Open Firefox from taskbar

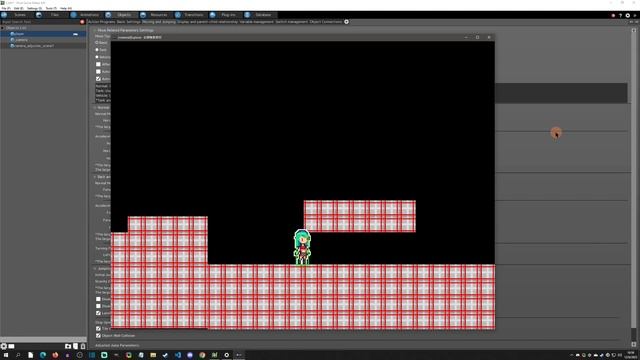55,355
